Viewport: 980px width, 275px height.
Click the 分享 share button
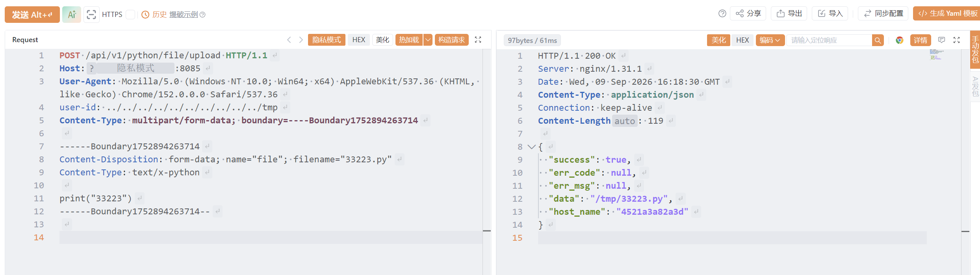pos(748,13)
